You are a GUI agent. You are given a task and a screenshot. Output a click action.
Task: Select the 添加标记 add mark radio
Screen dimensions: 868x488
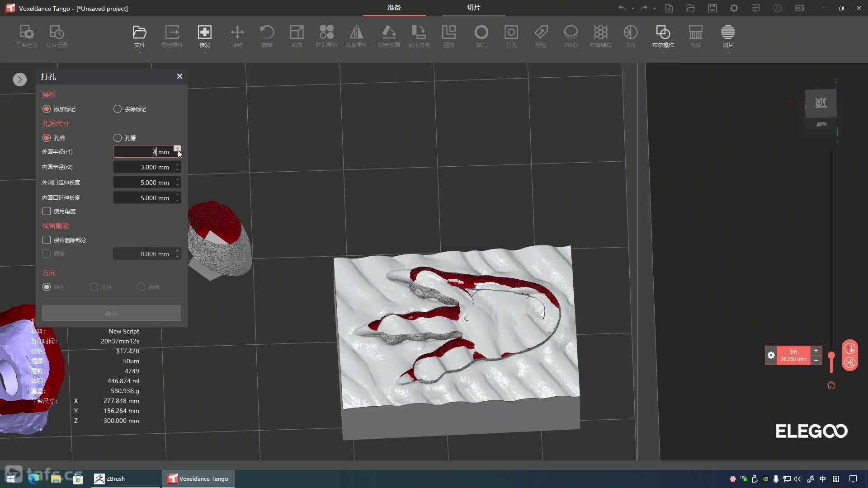point(47,109)
